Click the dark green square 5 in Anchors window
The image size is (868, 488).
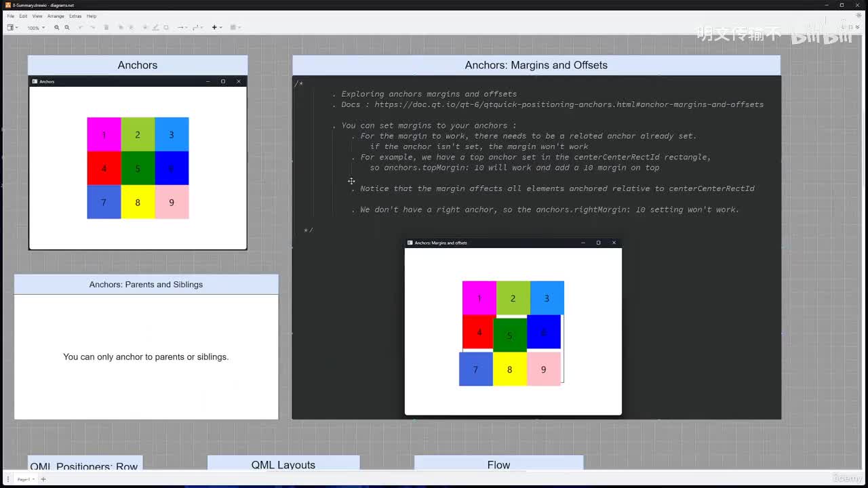pos(138,168)
